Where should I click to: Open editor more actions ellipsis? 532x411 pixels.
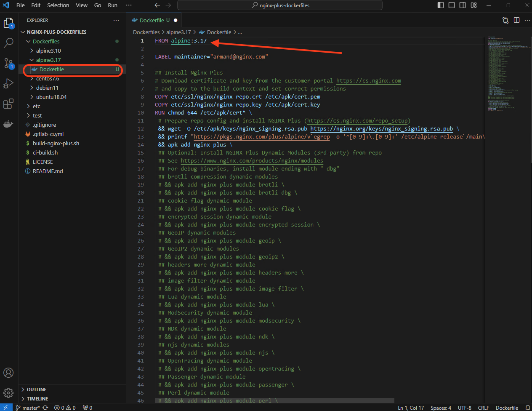(x=527, y=20)
